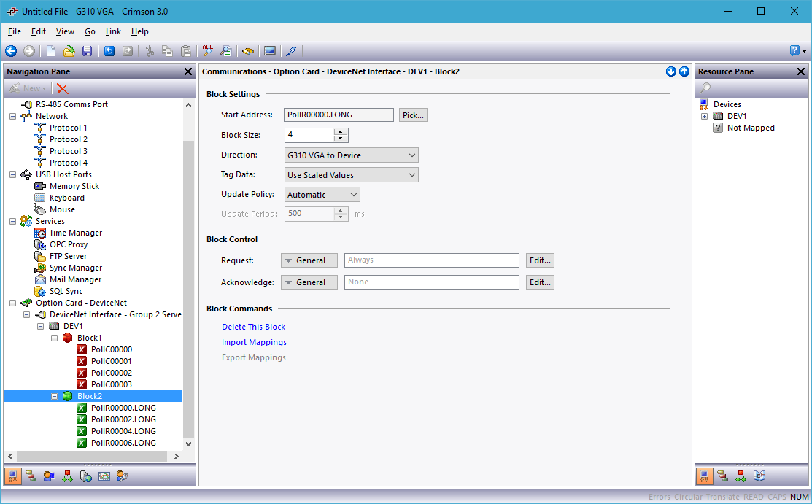Screen dimensions: 812x504
Task: Collapse the Block1 tree node
Action: (x=55, y=338)
